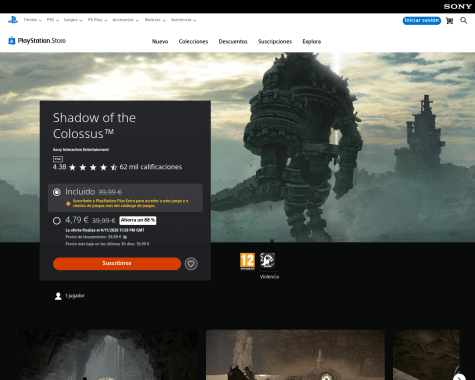
Task: Click the info icon beside launch price
Action: click(x=125, y=237)
